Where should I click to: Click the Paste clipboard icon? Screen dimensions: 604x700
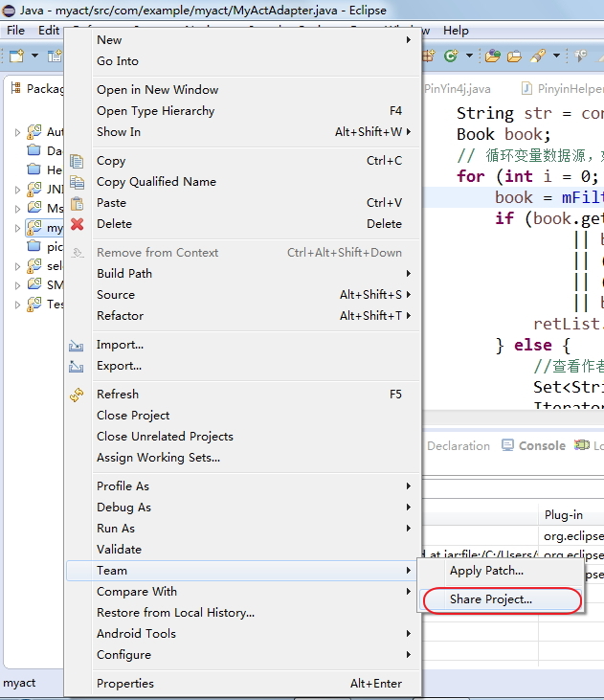77,203
